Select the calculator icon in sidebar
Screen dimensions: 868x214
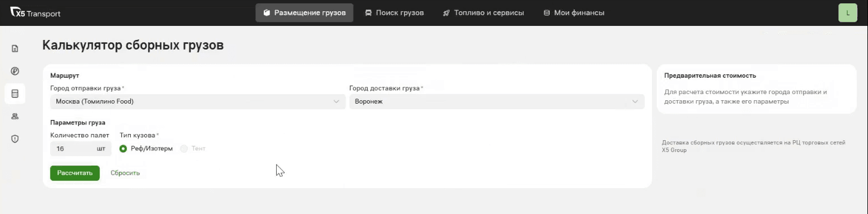click(x=15, y=93)
